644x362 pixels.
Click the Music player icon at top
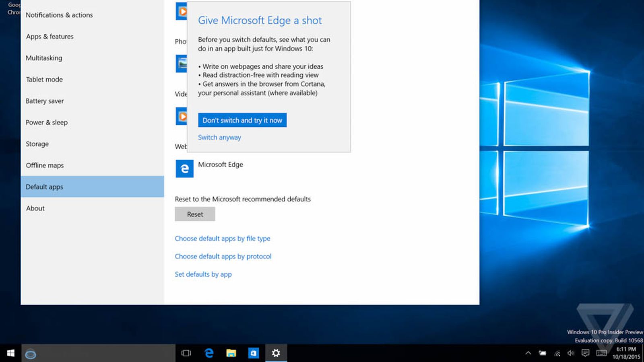(181, 11)
